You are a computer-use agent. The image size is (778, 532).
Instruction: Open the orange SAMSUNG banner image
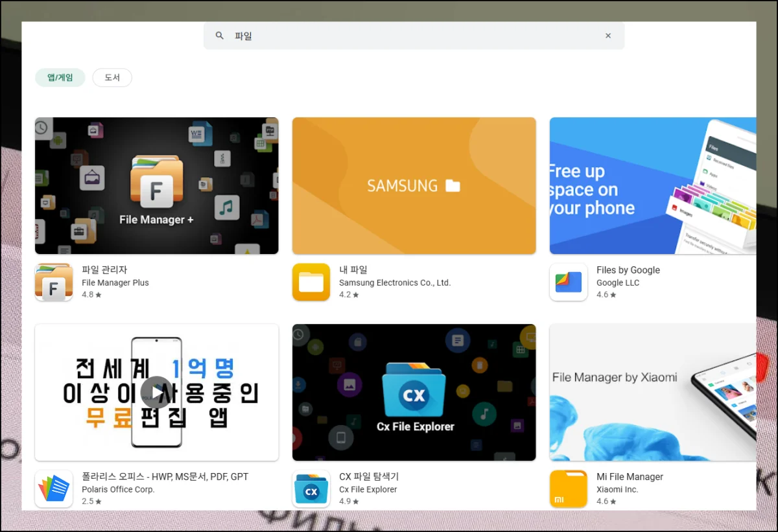pyautogui.click(x=414, y=185)
